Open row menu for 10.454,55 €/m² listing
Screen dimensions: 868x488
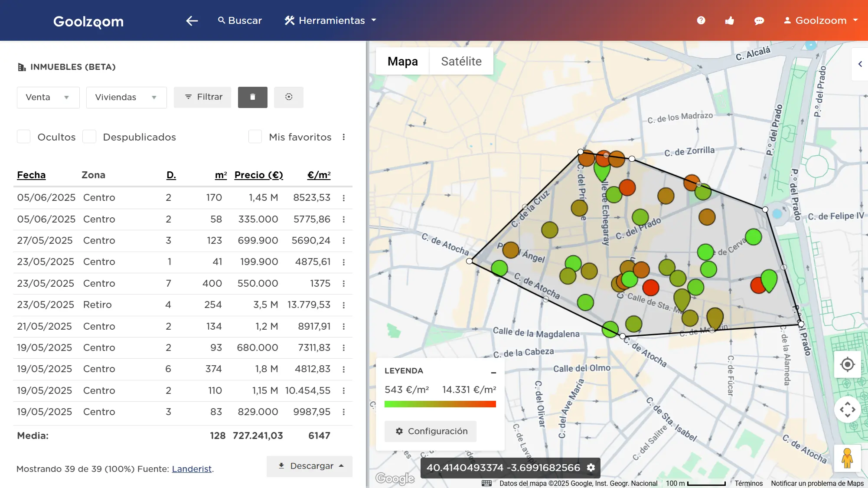tap(344, 391)
